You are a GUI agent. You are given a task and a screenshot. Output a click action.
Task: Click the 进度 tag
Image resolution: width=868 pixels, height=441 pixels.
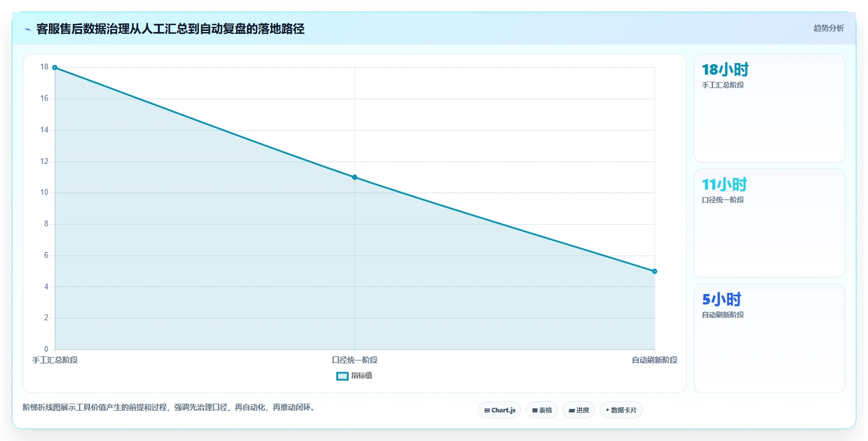578,410
